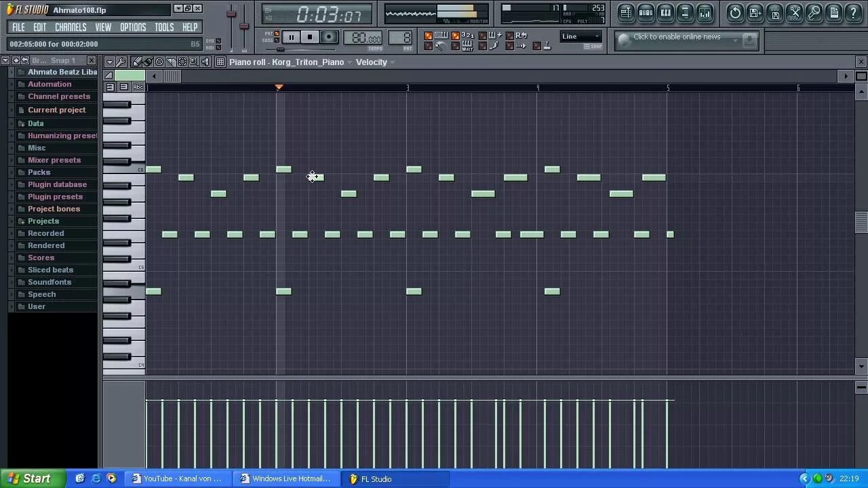Pick the Select rectangle tool

tap(182, 62)
